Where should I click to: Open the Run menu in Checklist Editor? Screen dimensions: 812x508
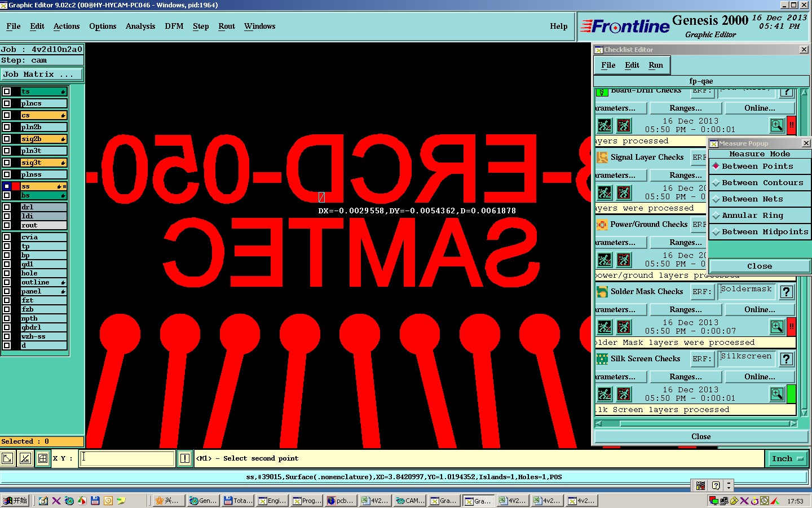coord(656,65)
